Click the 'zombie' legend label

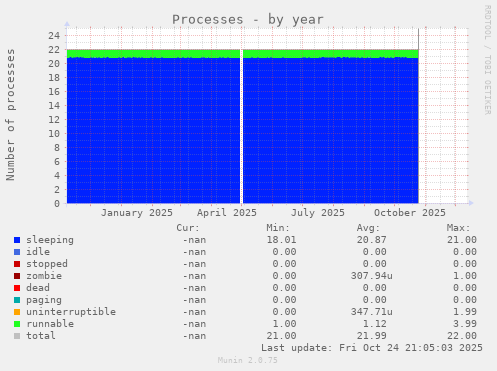click(x=44, y=276)
